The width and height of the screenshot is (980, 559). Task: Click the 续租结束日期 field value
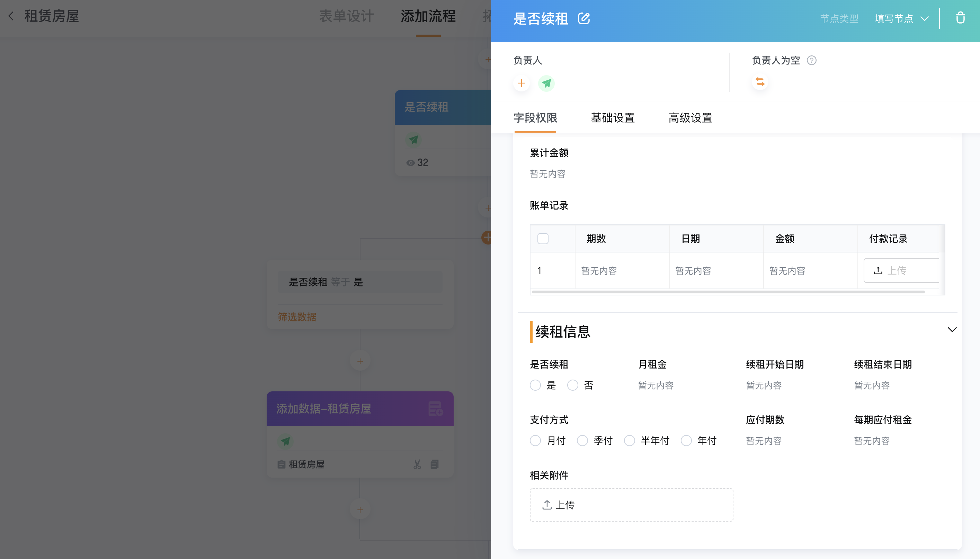coord(871,385)
